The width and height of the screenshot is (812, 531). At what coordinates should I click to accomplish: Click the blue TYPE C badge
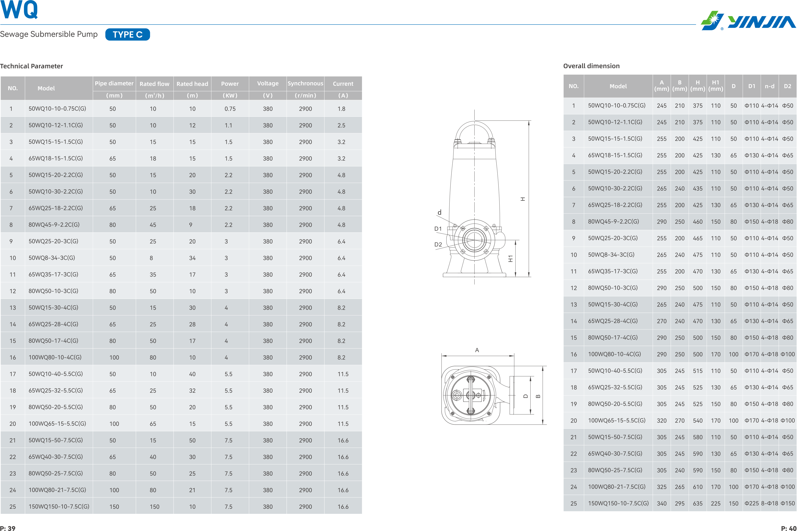click(x=128, y=34)
